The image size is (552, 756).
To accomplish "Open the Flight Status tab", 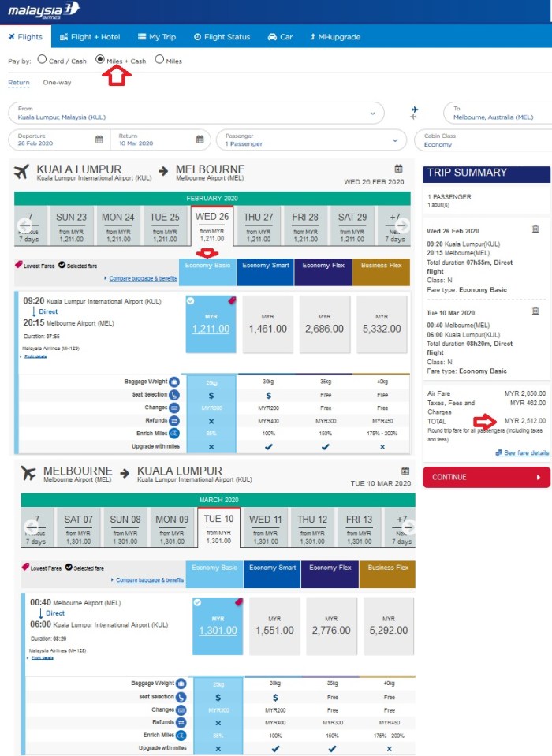I will tap(221, 36).
